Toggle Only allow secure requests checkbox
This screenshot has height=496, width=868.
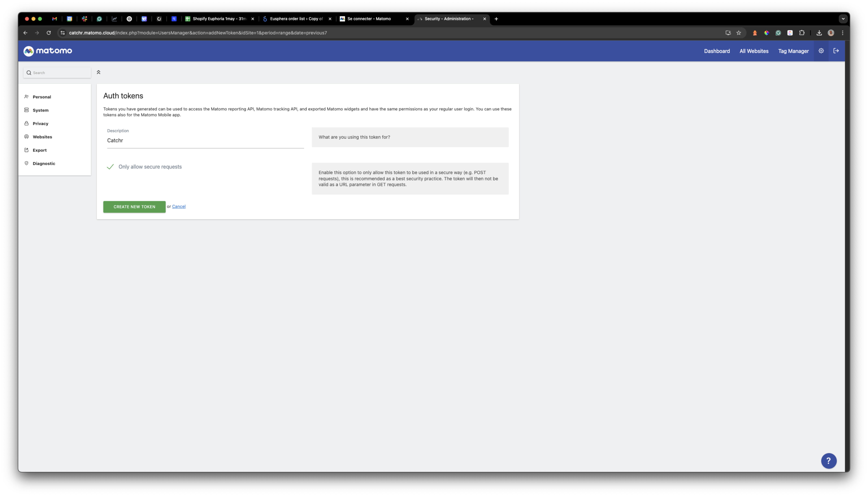(x=110, y=167)
